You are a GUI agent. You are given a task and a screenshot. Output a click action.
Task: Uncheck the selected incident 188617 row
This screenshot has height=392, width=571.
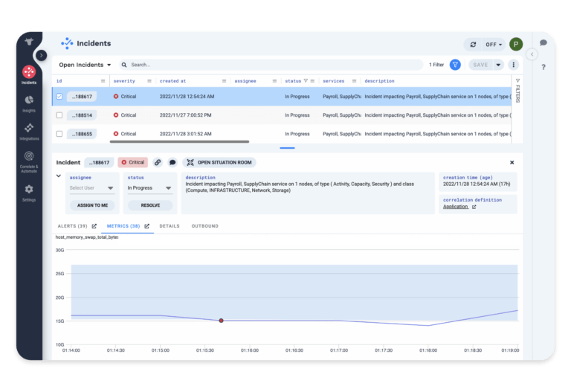click(59, 97)
